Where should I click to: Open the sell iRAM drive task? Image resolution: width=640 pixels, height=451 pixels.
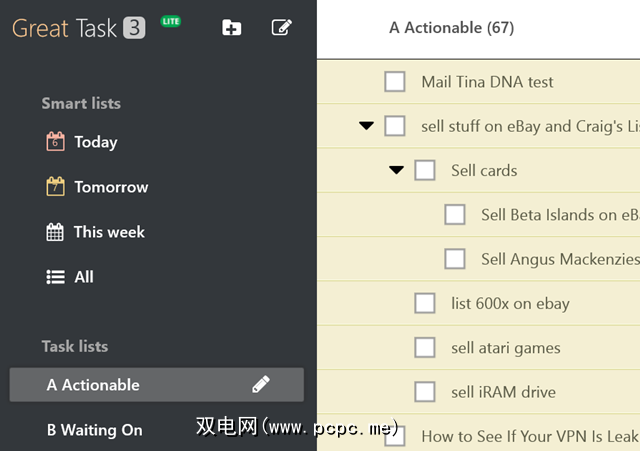[x=503, y=392]
